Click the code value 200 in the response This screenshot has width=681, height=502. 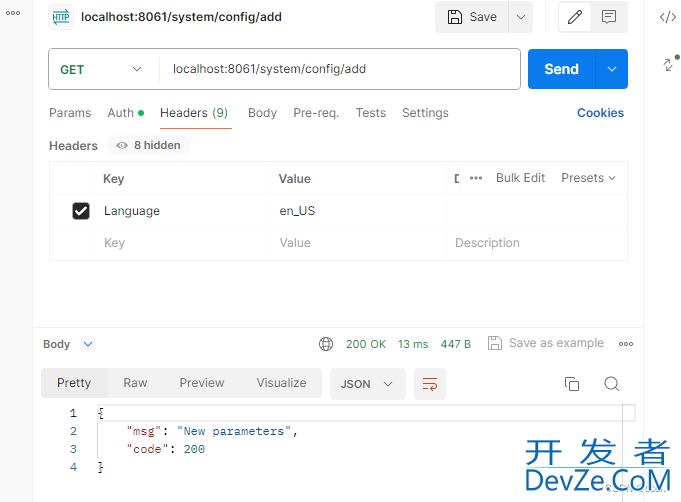pyautogui.click(x=194, y=449)
